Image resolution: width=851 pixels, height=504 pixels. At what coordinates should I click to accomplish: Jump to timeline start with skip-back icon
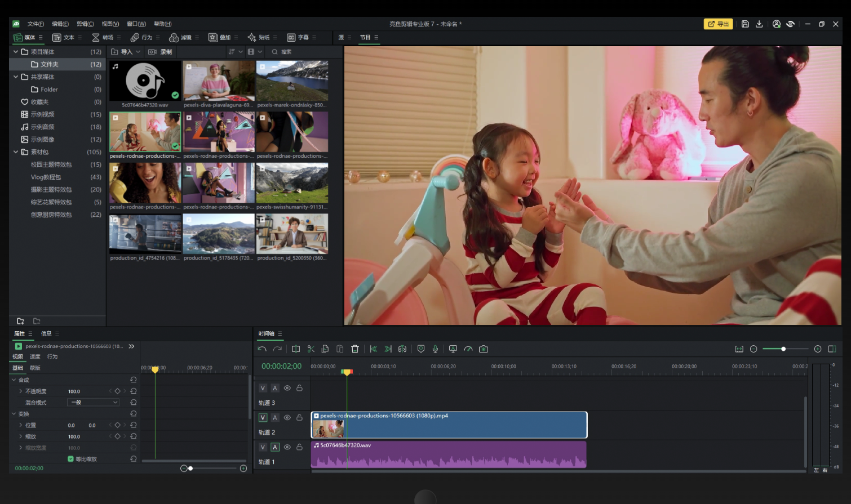373,349
